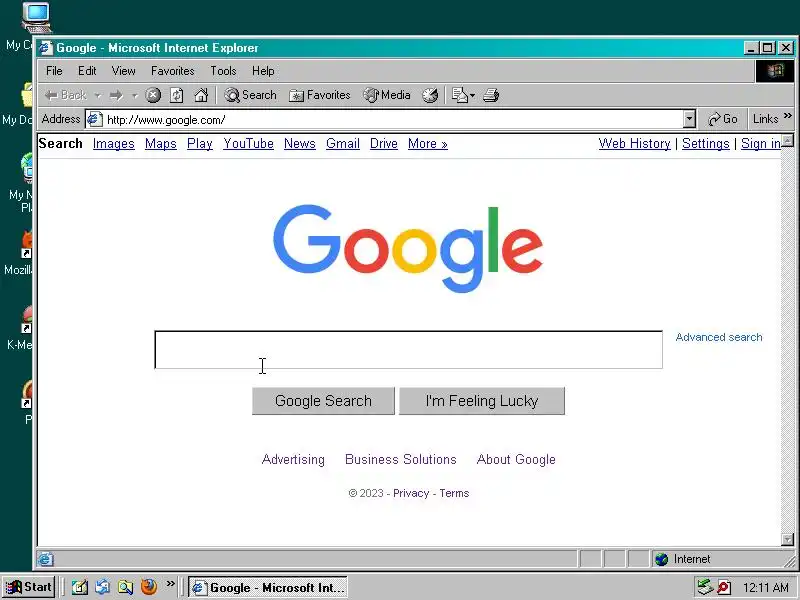Click the Advanced search link

(719, 337)
